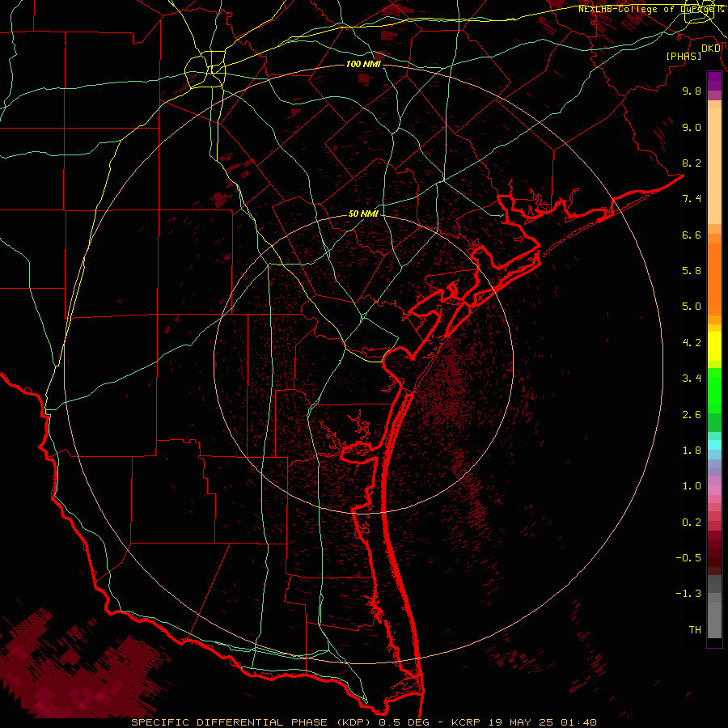Viewport: 728px width, 728px height.
Task: Click the -0.5 scale value
Action: coord(688,558)
